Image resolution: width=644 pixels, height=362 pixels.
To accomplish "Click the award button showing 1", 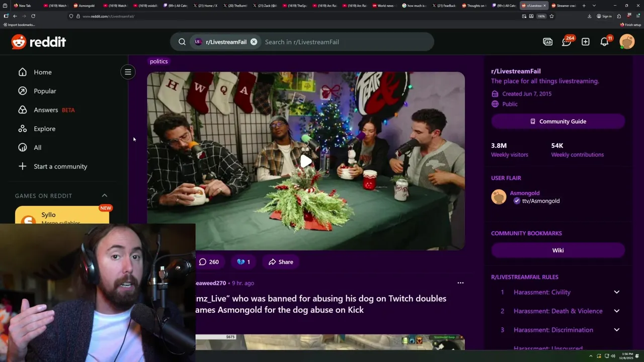I will coord(243,262).
